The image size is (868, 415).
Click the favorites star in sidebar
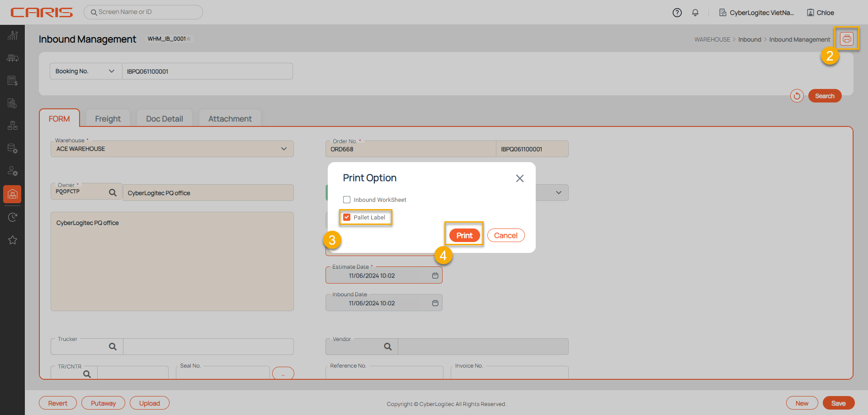coord(12,240)
